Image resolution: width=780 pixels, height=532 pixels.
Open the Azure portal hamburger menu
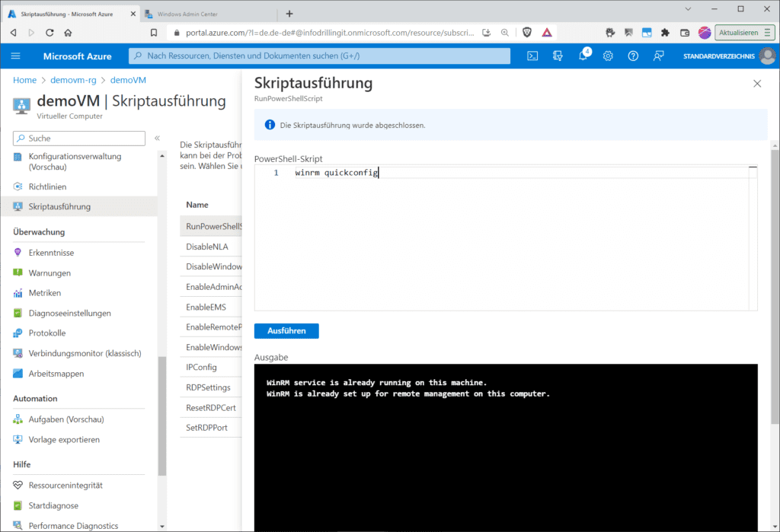(15, 56)
